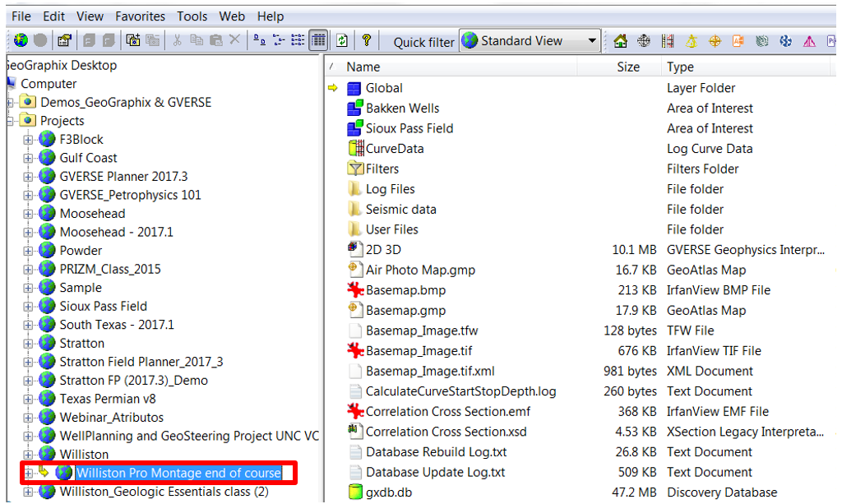Select the Basemap.bmp file icon
This screenshot has width=842, height=504.
[x=355, y=290]
